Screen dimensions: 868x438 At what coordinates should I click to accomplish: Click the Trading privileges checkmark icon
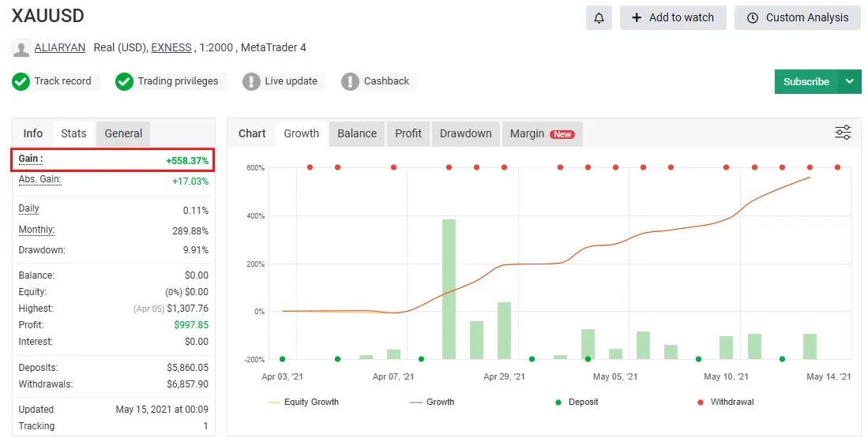click(x=124, y=81)
